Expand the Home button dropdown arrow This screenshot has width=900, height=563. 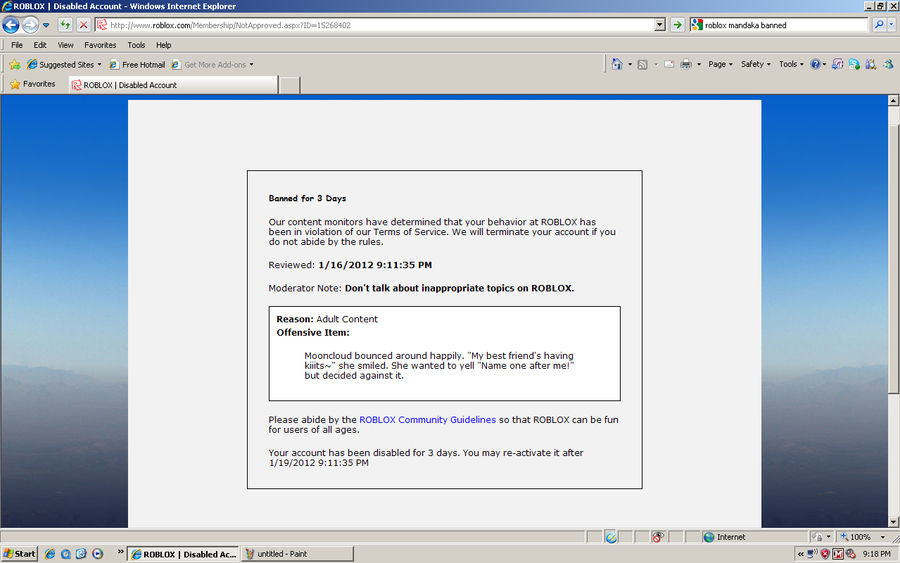630,64
